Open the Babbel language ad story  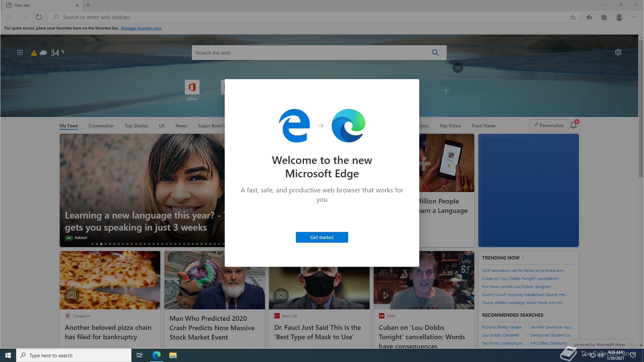142,190
